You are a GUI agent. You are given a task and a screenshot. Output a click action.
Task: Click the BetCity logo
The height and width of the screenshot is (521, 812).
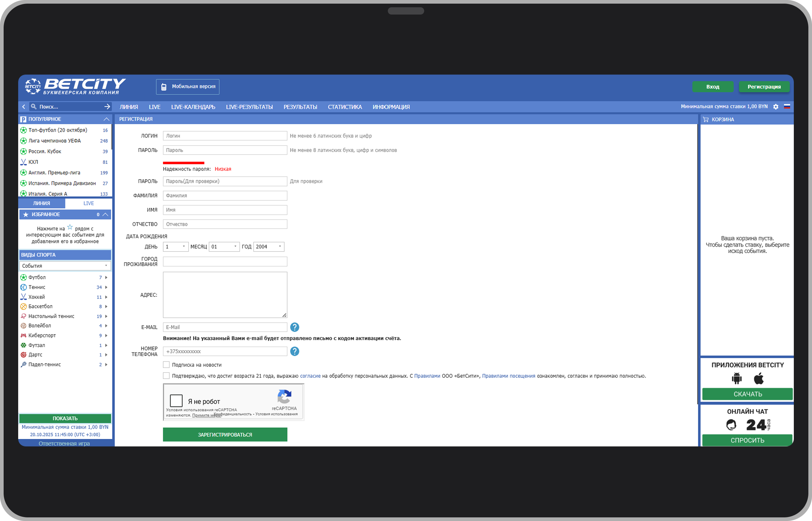click(75, 86)
